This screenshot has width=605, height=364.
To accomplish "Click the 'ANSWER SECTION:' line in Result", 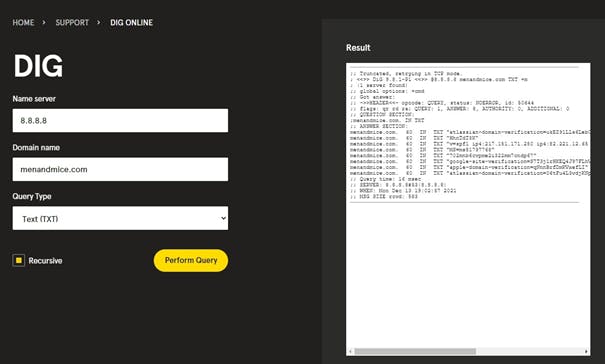I will tap(379, 126).
